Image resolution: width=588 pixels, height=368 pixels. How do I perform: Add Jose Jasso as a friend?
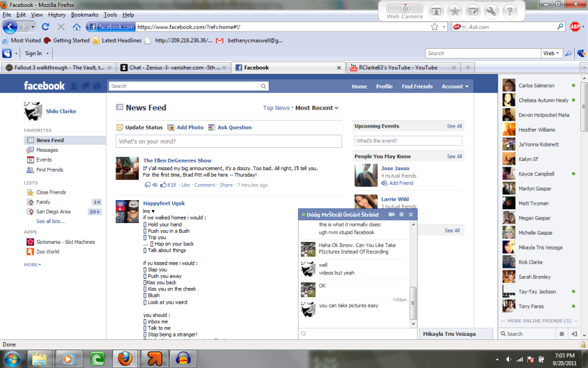(x=397, y=183)
